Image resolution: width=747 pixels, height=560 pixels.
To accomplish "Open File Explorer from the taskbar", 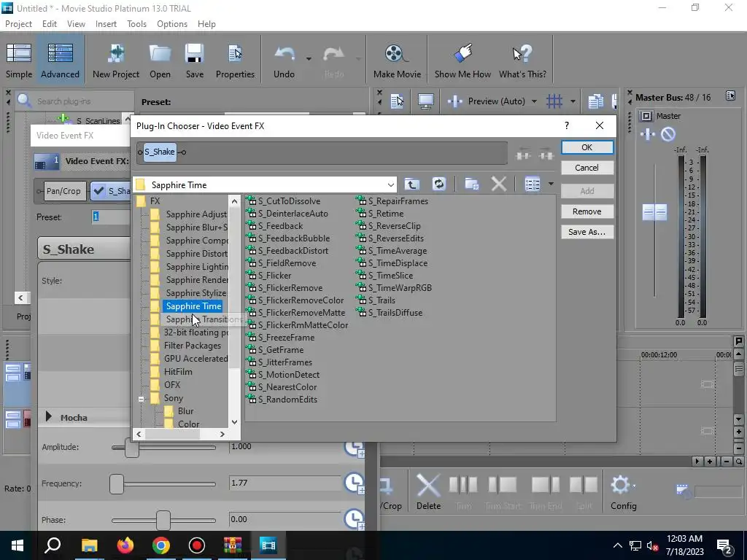I will [89, 545].
